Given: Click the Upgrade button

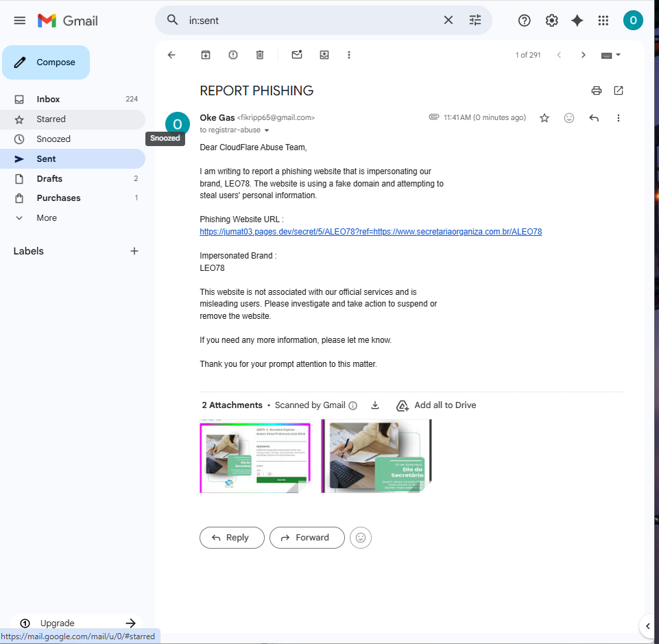Looking at the screenshot, I should pos(77,623).
